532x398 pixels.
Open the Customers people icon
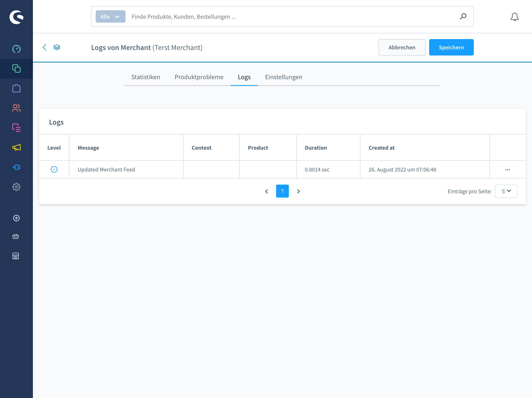click(x=16, y=108)
